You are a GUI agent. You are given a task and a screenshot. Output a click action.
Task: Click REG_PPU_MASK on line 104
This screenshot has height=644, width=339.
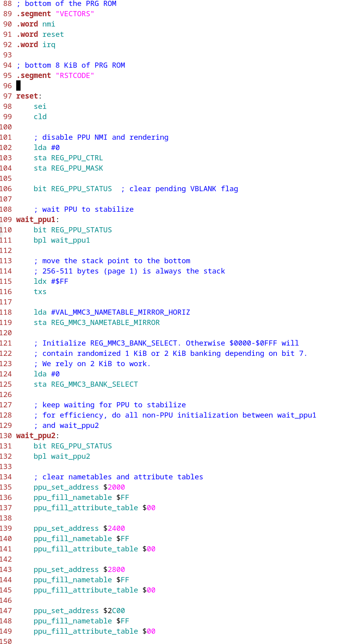pyautogui.click(x=77, y=168)
